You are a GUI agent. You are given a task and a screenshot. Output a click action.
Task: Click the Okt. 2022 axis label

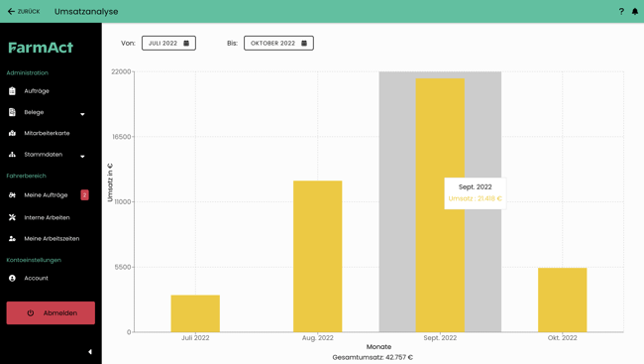point(563,338)
